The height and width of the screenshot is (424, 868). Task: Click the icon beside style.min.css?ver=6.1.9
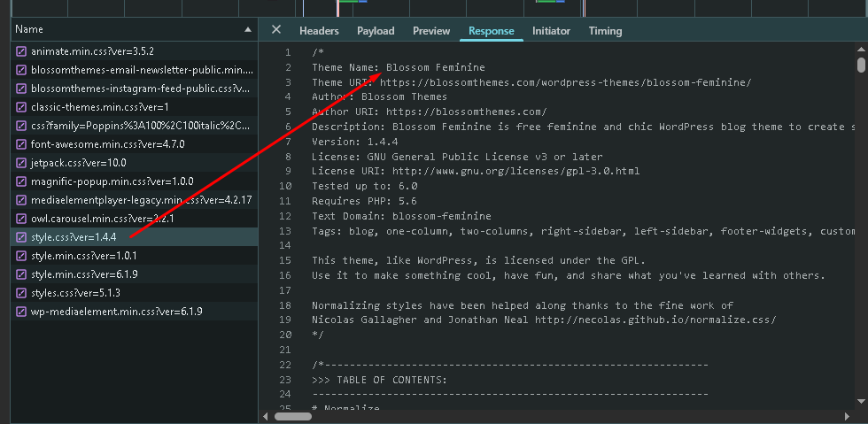coord(21,274)
